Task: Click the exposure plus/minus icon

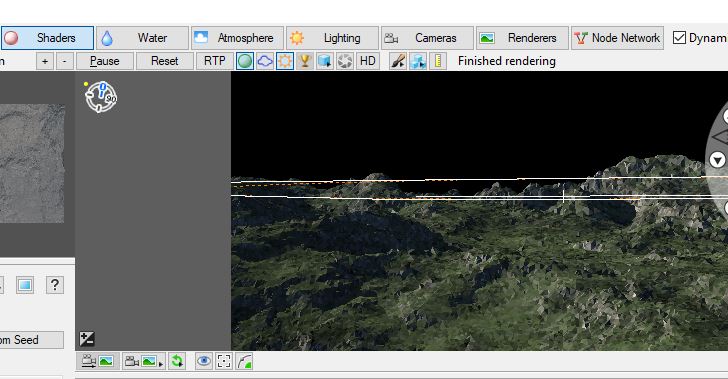Action: [87, 339]
